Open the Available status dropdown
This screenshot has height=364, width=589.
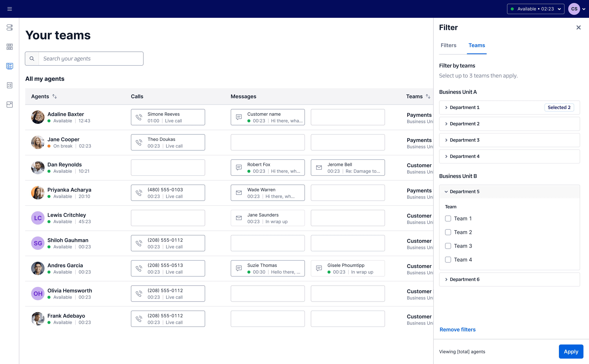coord(535,9)
